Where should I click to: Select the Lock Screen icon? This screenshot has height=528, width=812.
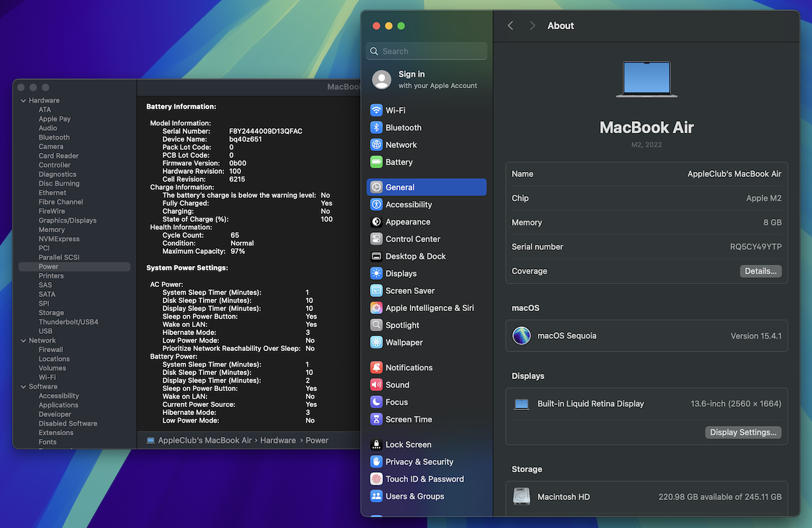pyautogui.click(x=376, y=445)
